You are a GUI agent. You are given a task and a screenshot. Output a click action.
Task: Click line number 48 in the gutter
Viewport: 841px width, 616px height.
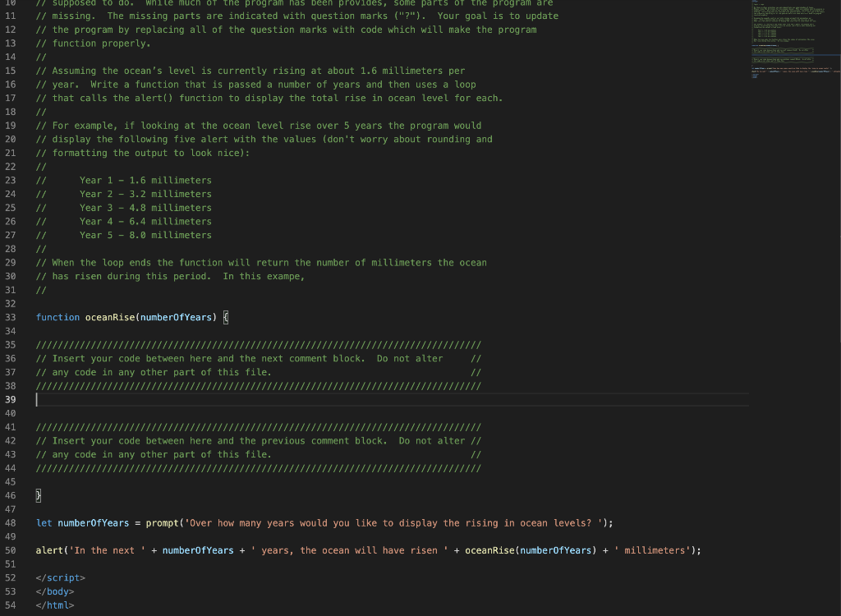[10, 523]
